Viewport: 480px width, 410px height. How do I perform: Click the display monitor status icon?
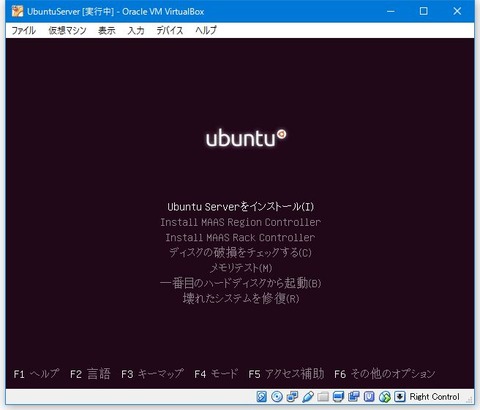coord(338,397)
